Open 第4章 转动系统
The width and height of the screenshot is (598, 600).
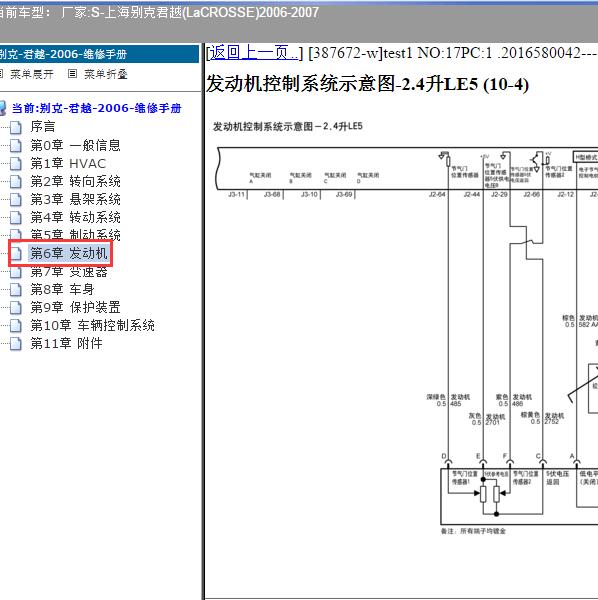(75, 217)
